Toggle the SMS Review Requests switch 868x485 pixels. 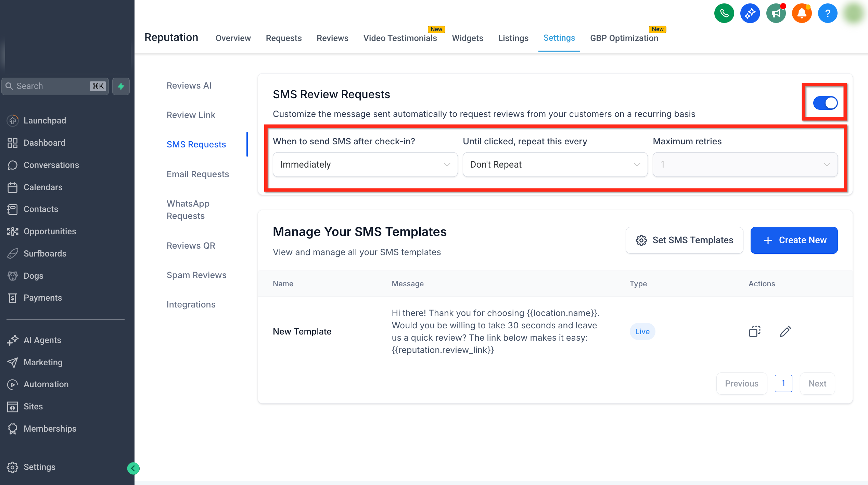pyautogui.click(x=825, y=103)
